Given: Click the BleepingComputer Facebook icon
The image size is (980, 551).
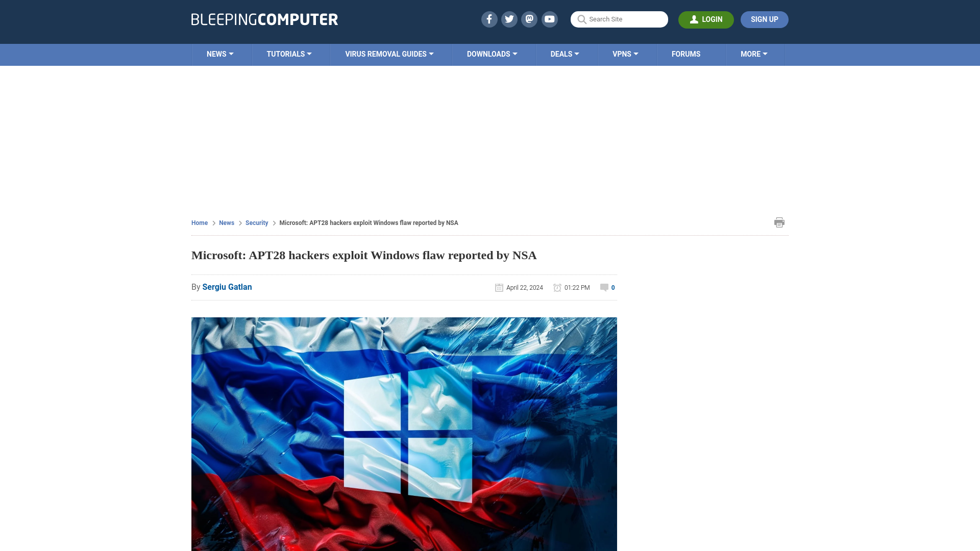Looking at the screenshot, I should (x=489, y=19).
